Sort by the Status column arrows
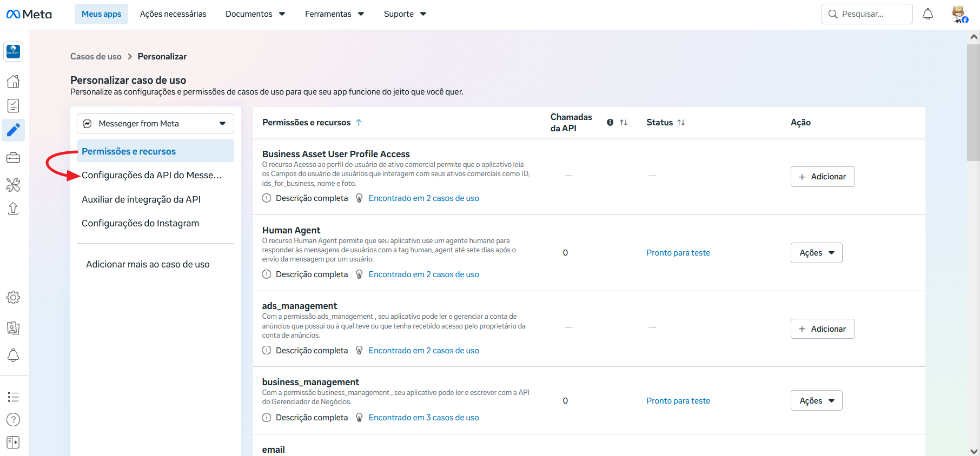980x456 pixels. coord(681,123)
